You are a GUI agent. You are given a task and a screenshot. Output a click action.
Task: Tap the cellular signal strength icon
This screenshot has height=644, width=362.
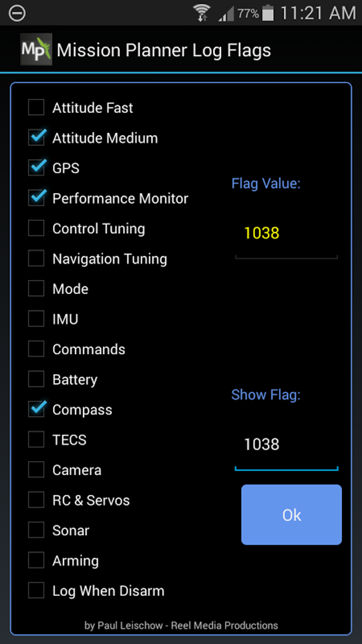click(x=226, y=13)
